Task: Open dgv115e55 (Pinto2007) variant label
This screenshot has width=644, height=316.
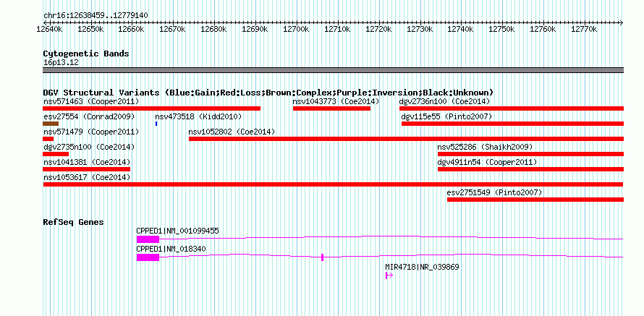Action: tap(446, 116)
